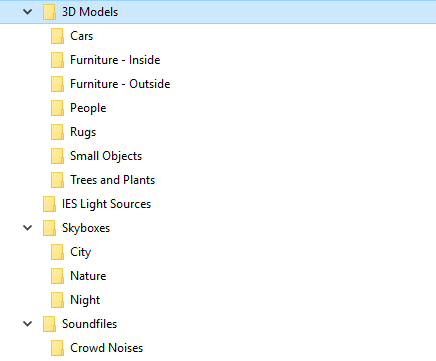
Task: Select the Nature skybox folder
Action: (x=88, y=276)
